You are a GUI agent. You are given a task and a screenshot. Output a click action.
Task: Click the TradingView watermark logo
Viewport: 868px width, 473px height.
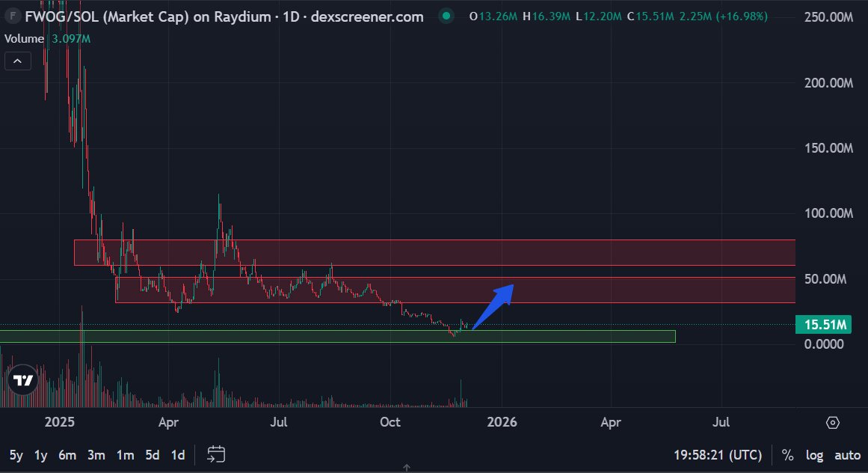pyautogui.click(x=22, y=380)
